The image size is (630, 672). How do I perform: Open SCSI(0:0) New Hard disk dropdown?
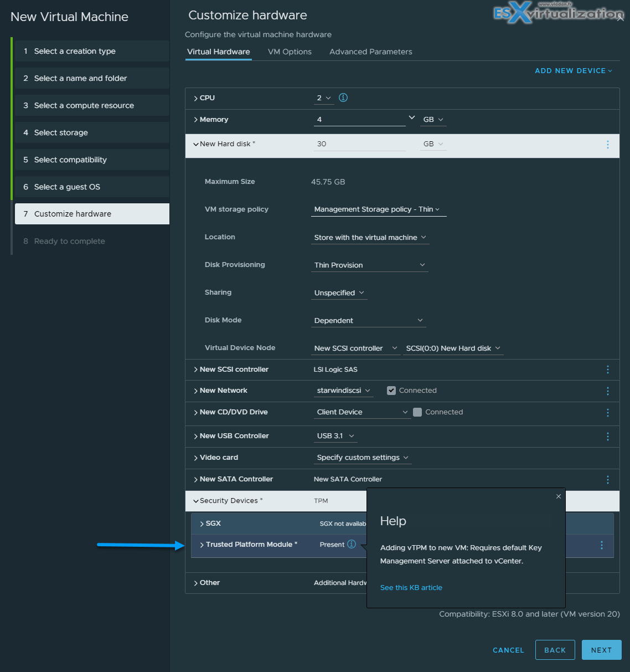click(x=453, y=348)
